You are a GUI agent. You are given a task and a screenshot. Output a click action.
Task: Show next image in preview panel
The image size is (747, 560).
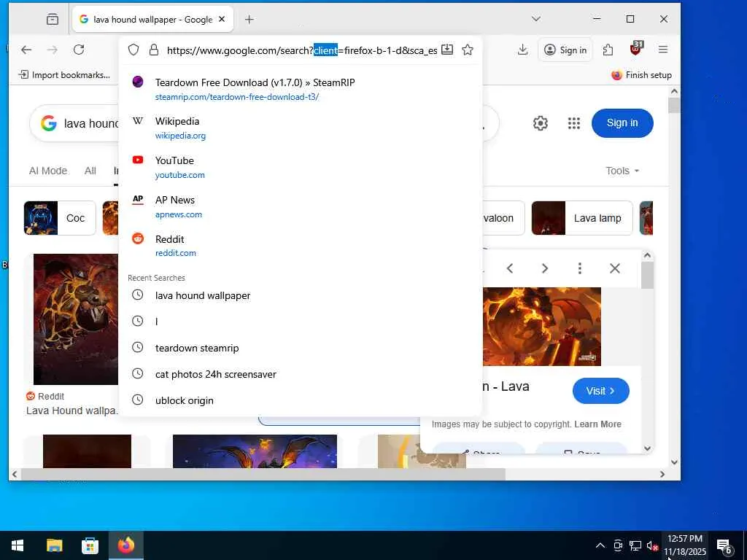[544, 268]
